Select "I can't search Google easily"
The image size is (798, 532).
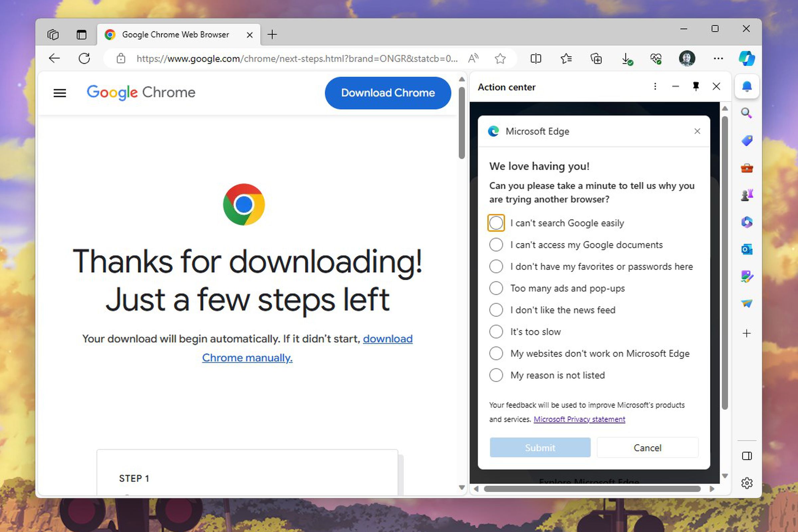coord(496,223)
